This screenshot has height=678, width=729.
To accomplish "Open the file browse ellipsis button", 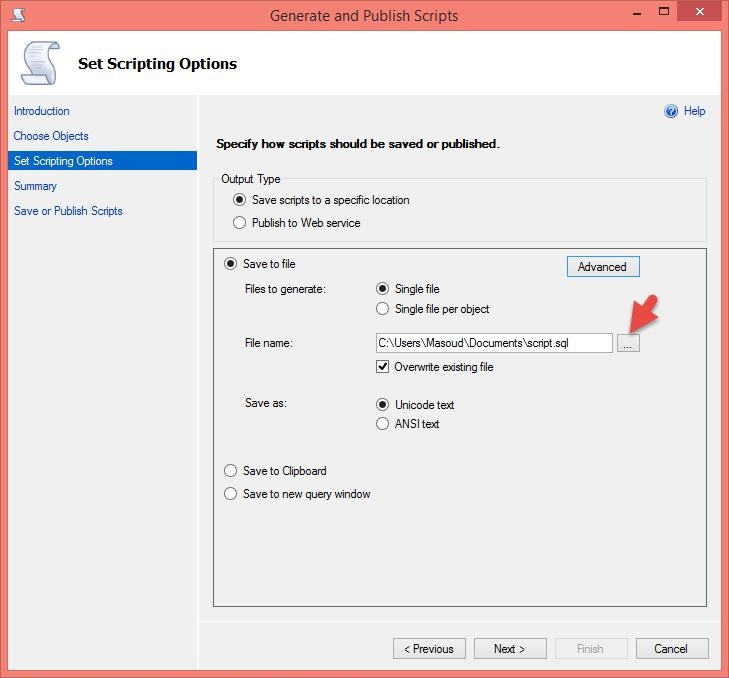I will (628, 343).
